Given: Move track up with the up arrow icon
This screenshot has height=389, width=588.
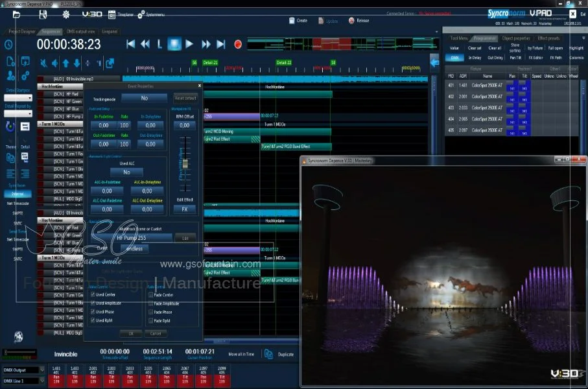Looking at the screenshot, I should [x=66, y=63].
